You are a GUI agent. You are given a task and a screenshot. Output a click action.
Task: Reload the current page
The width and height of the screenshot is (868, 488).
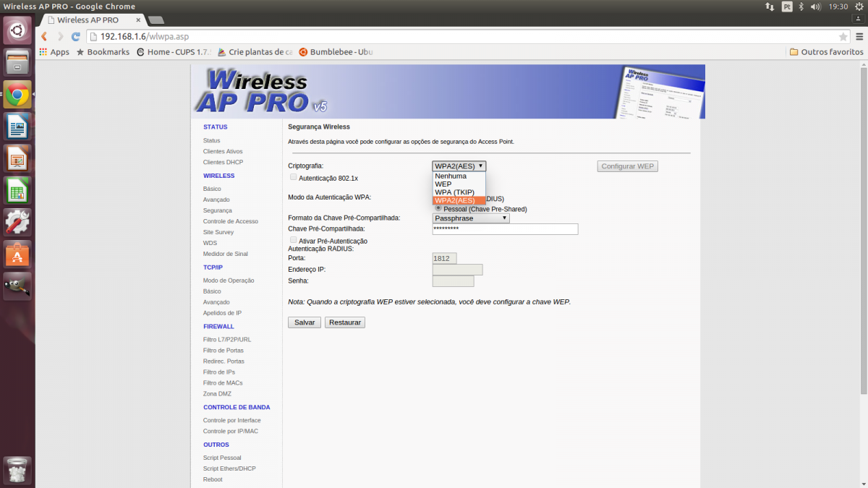(75, 36)
